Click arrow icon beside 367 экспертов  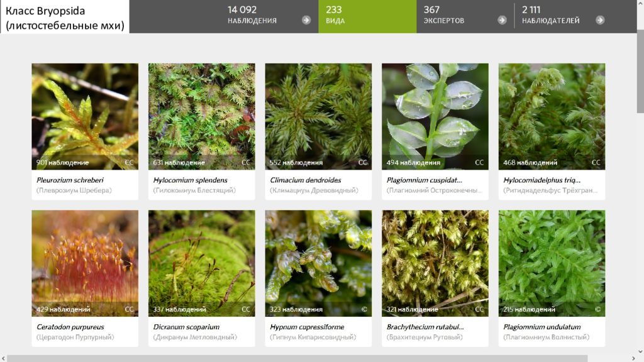point(502,20)
